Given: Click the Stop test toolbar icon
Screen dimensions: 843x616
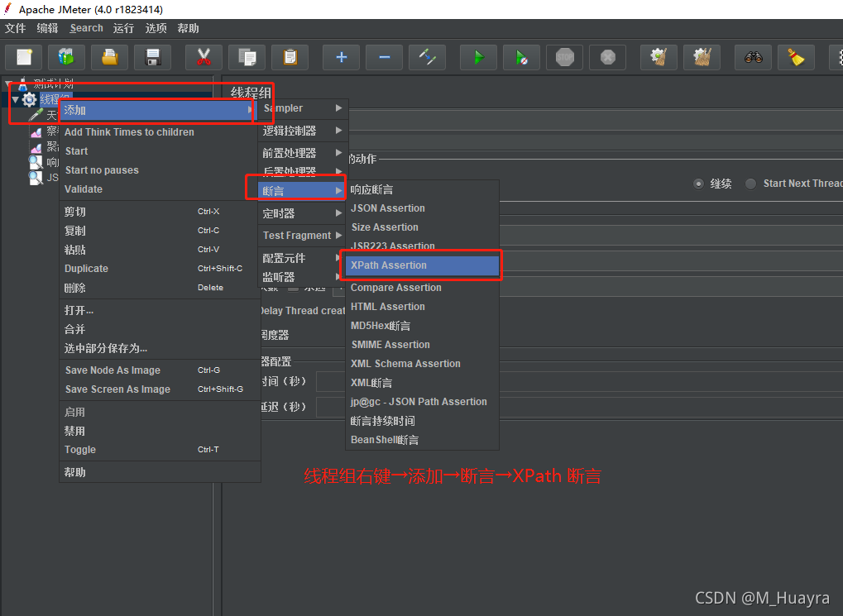Looking at the screenshot, I should tap(564, 57).
